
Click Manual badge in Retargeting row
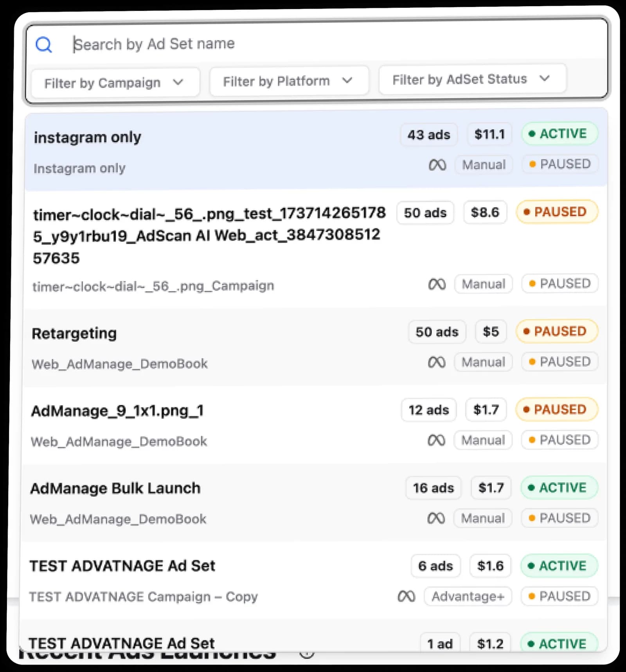483,362
